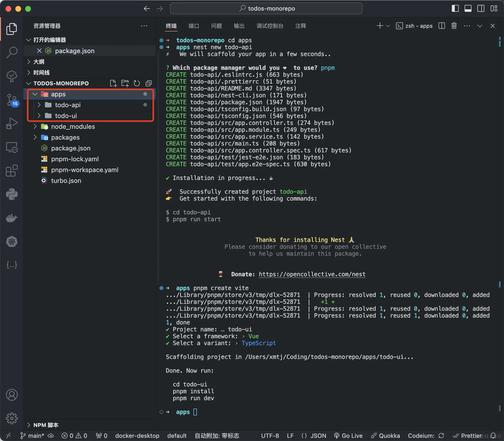Open Remote Explorer view

[x=12, y=147]
